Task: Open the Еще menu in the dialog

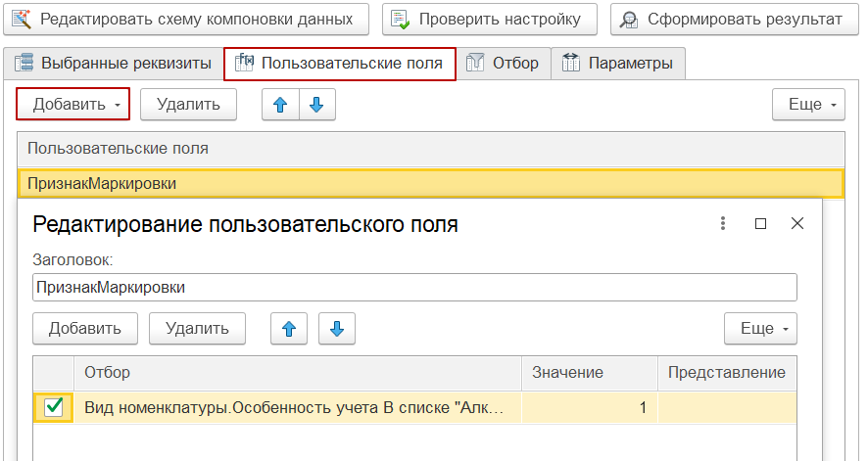Action: point(760,329)
